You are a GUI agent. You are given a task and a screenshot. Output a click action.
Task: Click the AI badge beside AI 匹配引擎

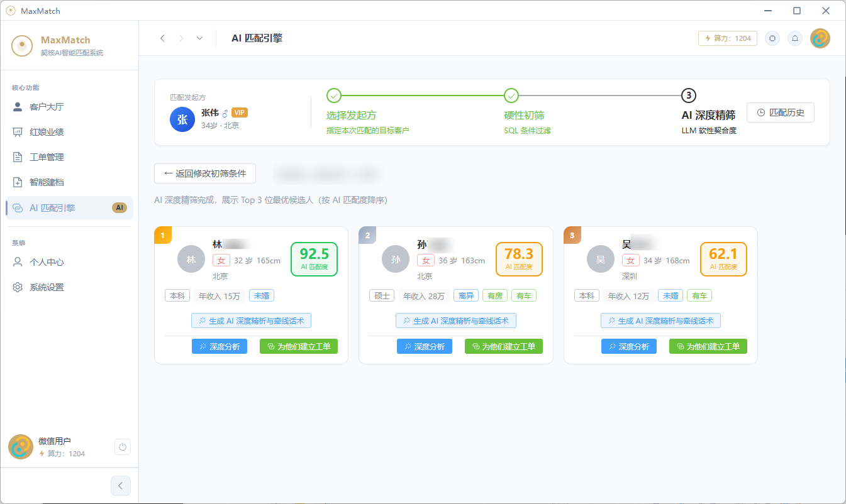click(x=120, y=208)
